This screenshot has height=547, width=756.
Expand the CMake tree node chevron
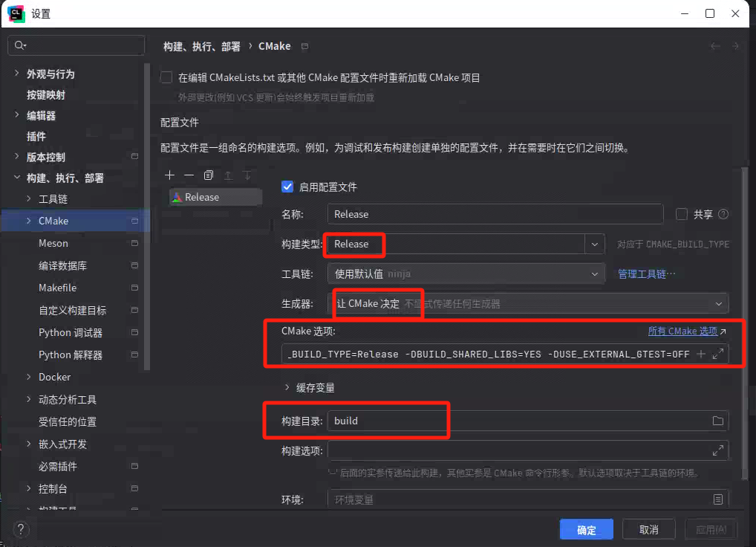point(29,221)
